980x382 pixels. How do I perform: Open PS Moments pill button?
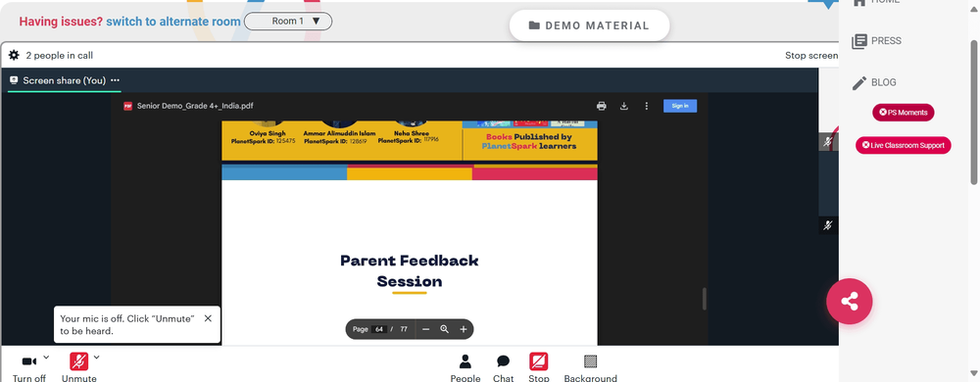904,113
